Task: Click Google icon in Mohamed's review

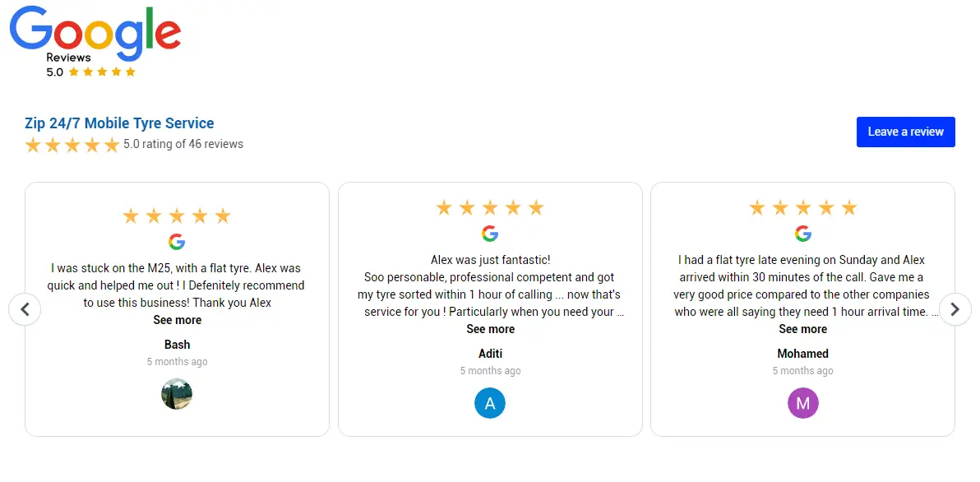Action: tap(803, 234)
